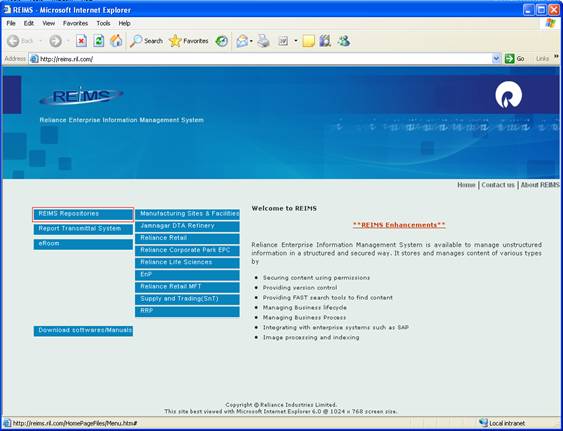Click the Home link under the banner
Screen dimensions: 563x431
pos(466,185)
